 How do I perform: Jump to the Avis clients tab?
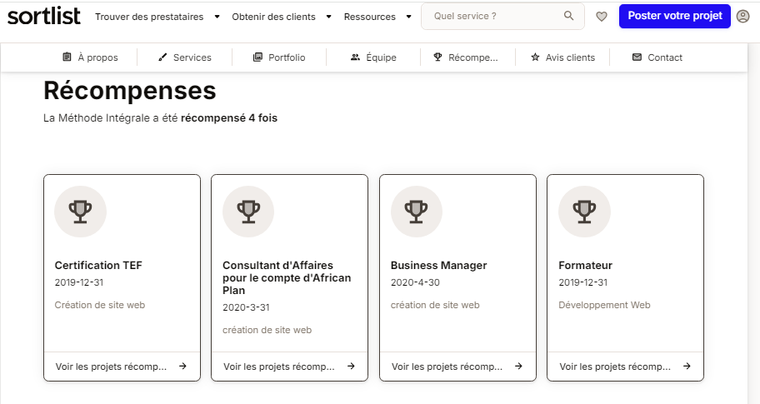click(x=562, y=57)
